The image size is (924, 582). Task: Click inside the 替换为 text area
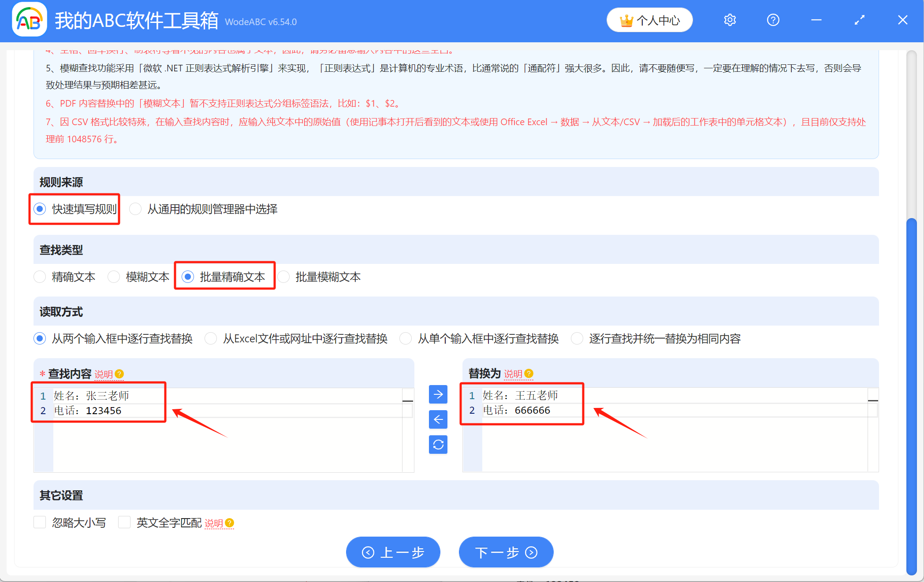tap(661, 445)
